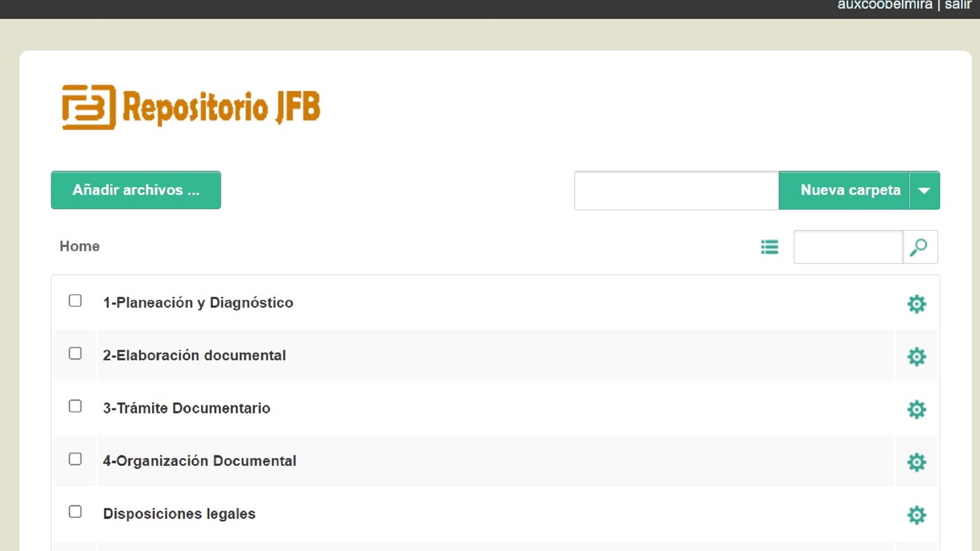This screenshot has height=551, width=980.
Task: Click the Repositorio JFB logo
Action: coord(191,107)
